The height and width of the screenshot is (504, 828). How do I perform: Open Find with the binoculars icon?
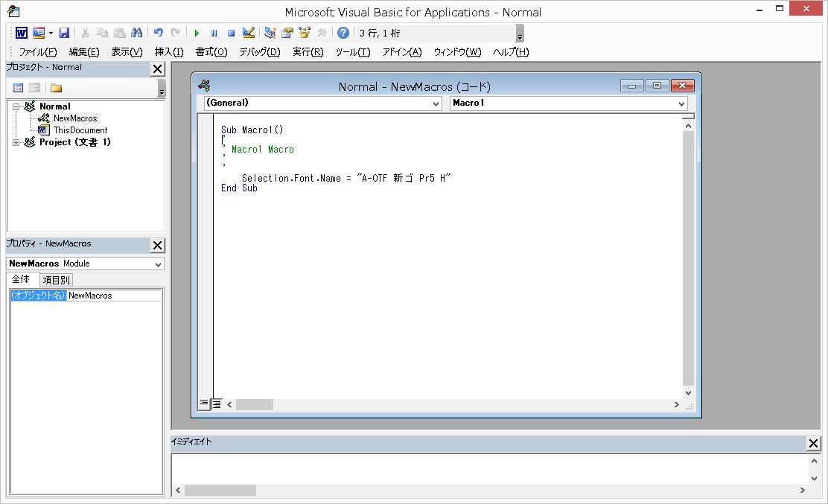coord(137,33)
